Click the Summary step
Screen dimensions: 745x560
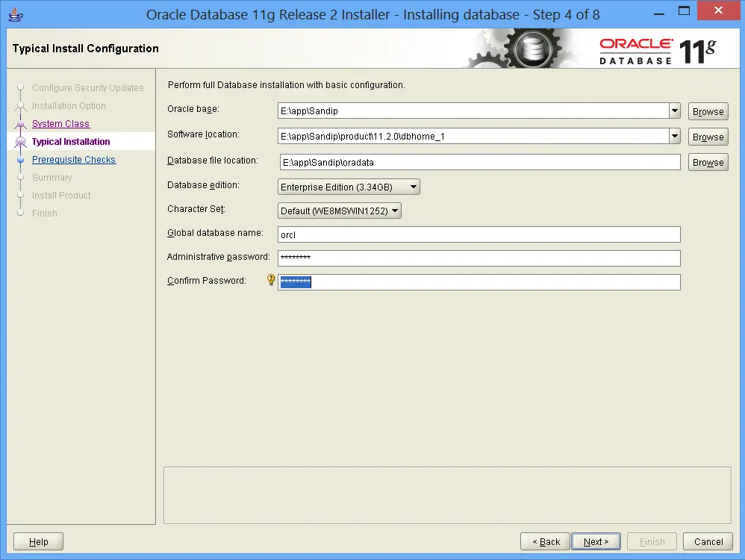[x=52, y=177]
